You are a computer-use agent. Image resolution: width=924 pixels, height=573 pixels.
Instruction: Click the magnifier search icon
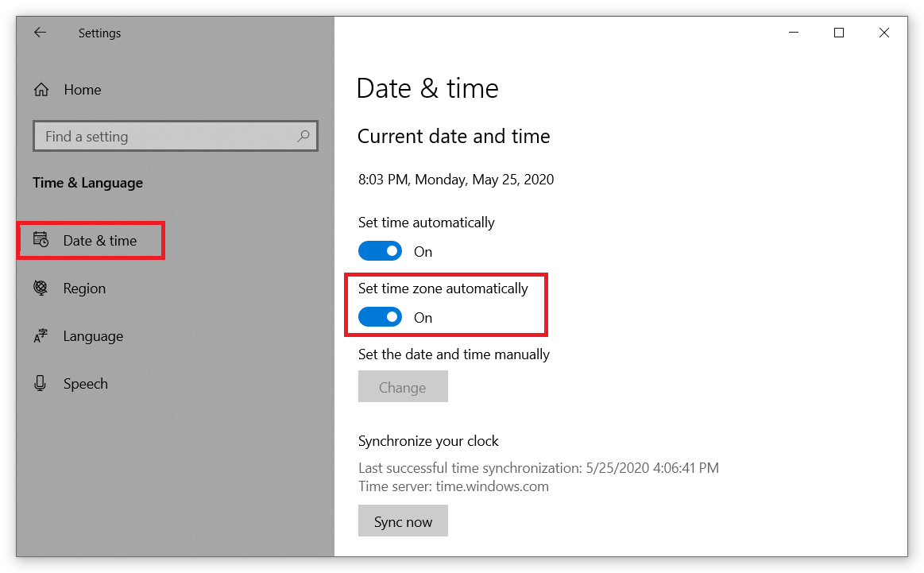pos(303,136)
